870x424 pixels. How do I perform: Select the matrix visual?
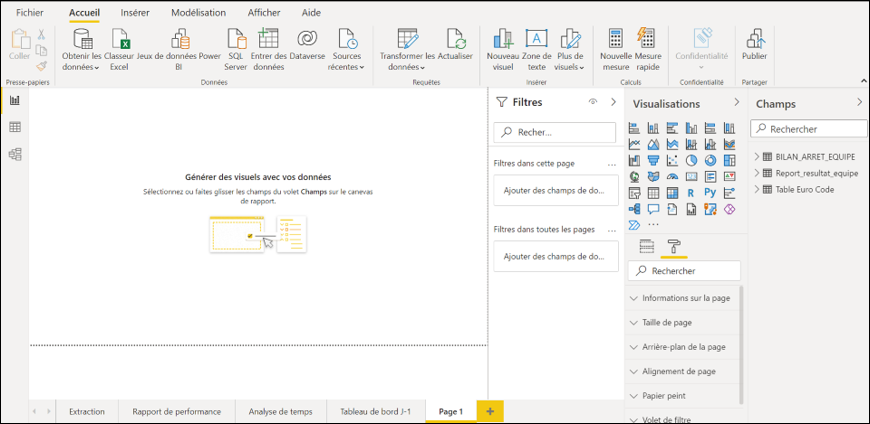(x=672, y=193)
